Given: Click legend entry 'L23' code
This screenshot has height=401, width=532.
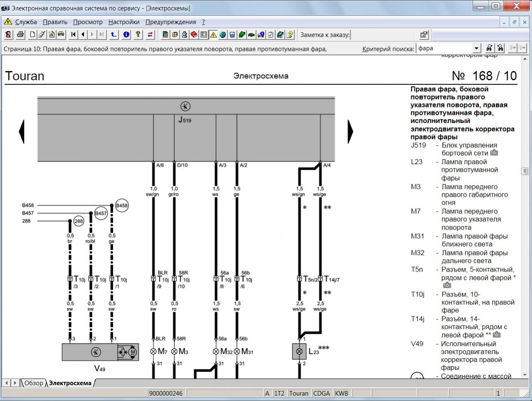Looking at the screenshot, I should (416, 162).
